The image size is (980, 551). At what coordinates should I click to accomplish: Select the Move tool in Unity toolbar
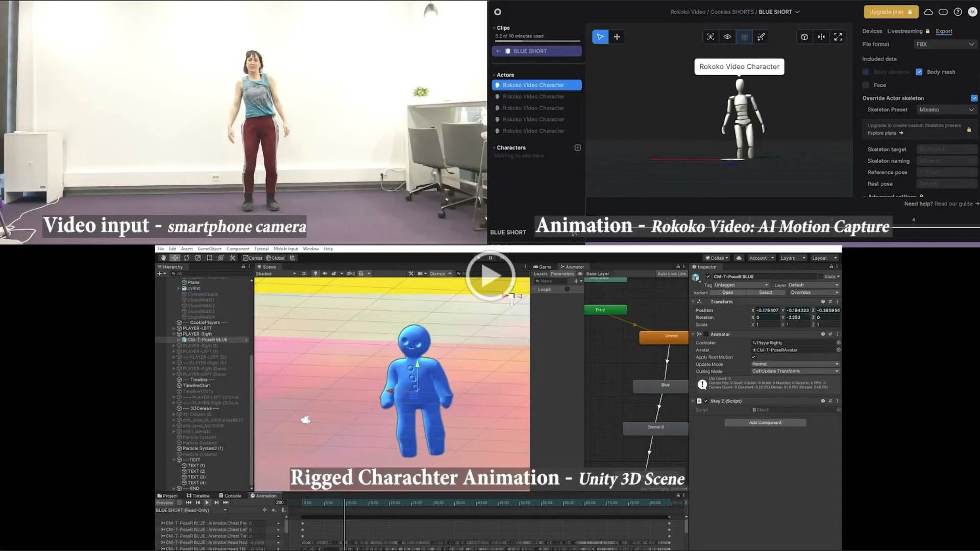pyautogui.click(x=175, y=258)
